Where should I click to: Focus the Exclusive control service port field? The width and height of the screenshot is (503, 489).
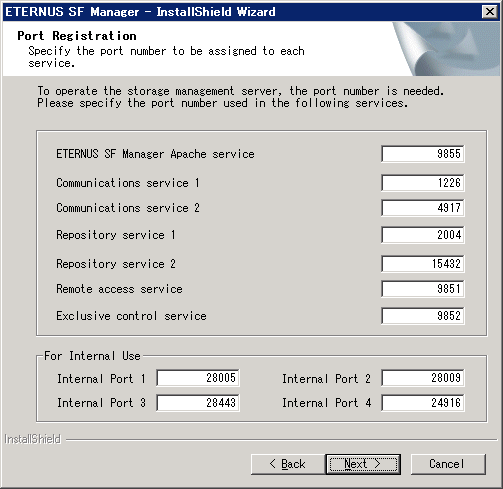pyautogui.click(x=423, y=316)
